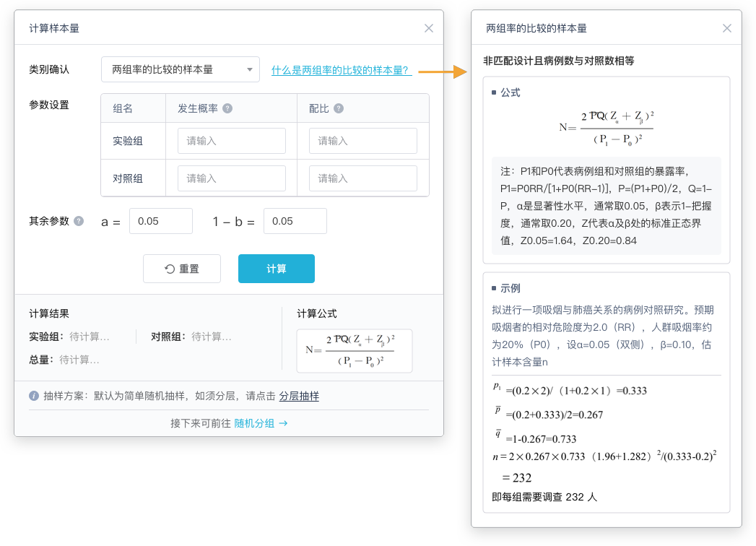Click heading 非匹配设计且病例数与对照数相等
Image resolution: width=756 pixels, height=546 pixels.
click(x=559, y=61)
